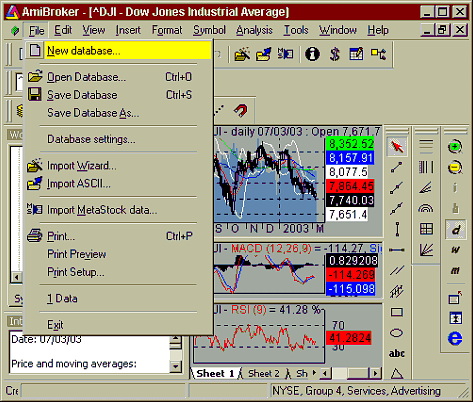Screen dimensions: 473x402
Task: Open Database settings... menu entry
Action: [118, 139]
